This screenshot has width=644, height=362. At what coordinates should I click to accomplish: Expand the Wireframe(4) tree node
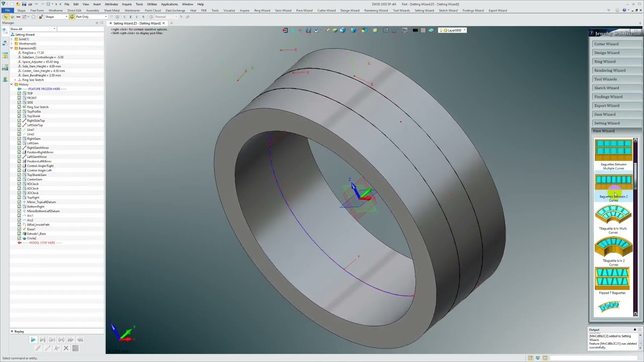click(x=12, y=44)
